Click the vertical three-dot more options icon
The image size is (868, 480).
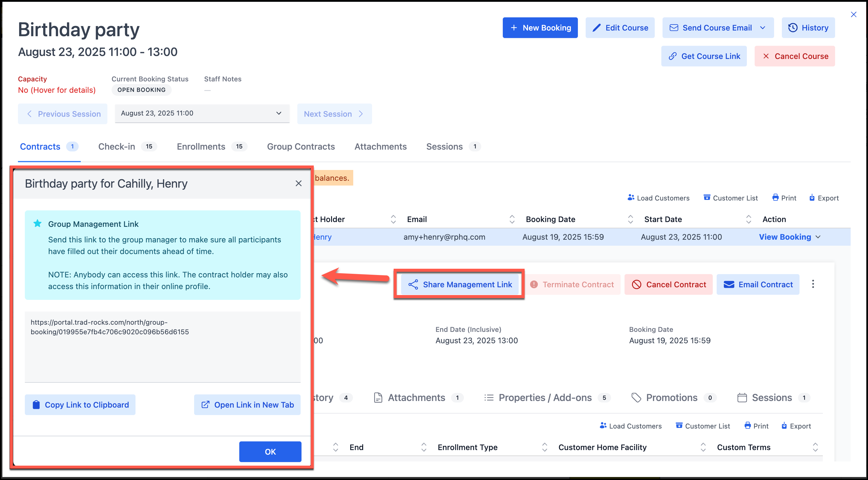pyautogui.click(x=813, y=284)
